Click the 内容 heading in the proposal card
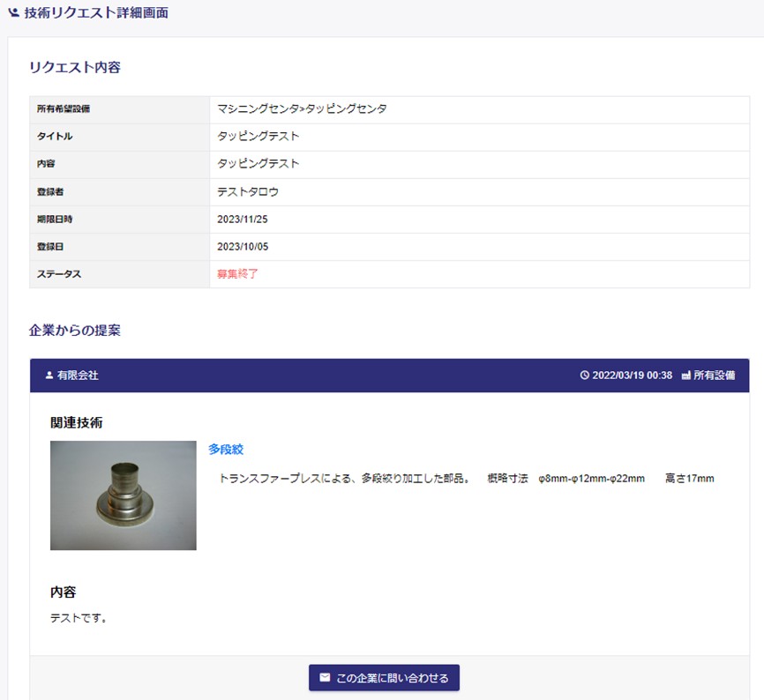Viewport: 764px width, 700px height. (x=64, y=592)
